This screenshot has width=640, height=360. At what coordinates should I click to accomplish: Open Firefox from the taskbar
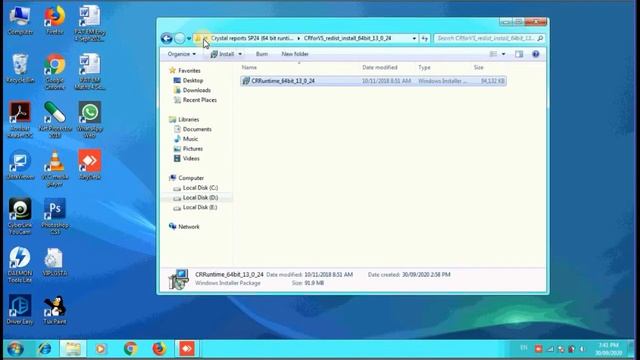coord(159,349)
